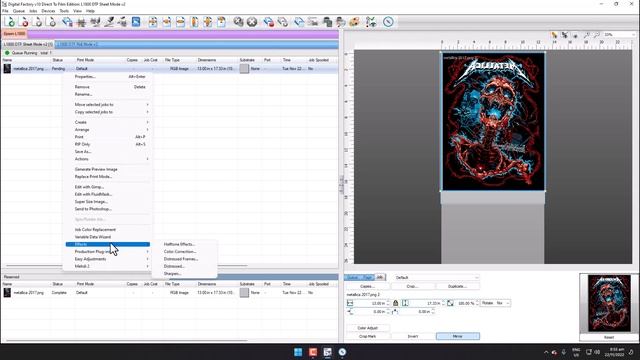Open the red app on the taskbar
Viewport: 640px width, 360px height.
pyautogui.click(x=313, y=352)
